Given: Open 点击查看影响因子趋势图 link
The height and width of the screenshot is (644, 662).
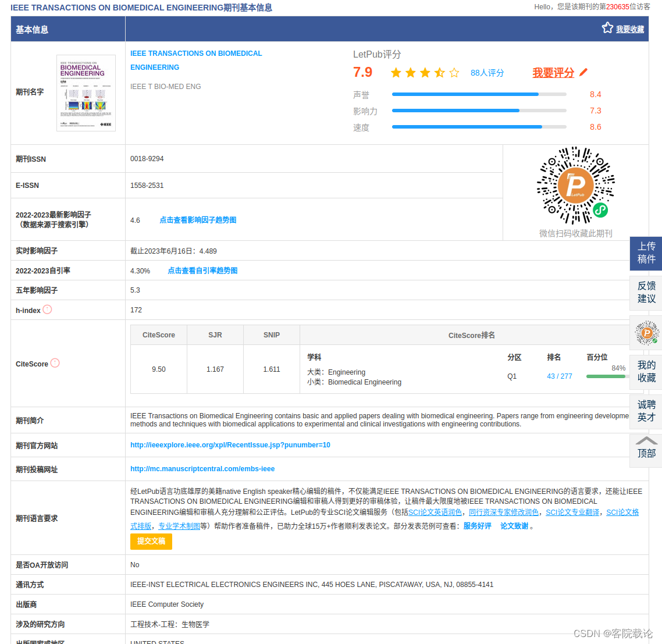Looking at the screenshot, I should [x=198, y=220].
